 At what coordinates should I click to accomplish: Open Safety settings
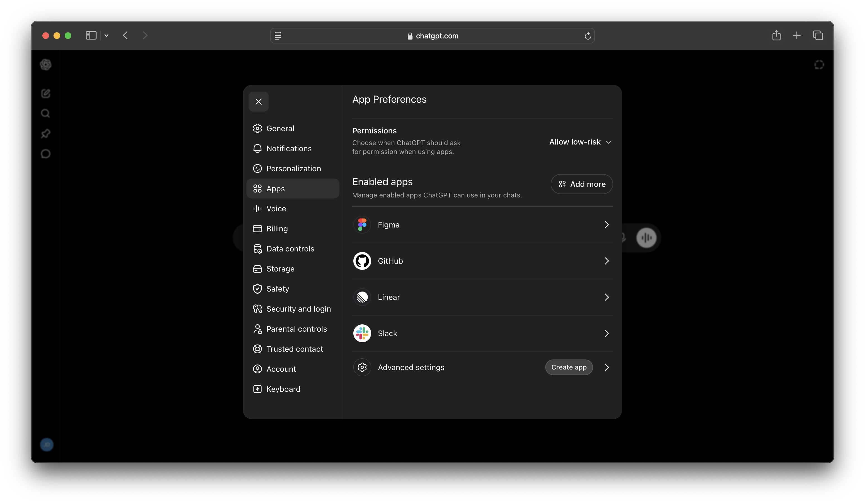pos(293,289)
